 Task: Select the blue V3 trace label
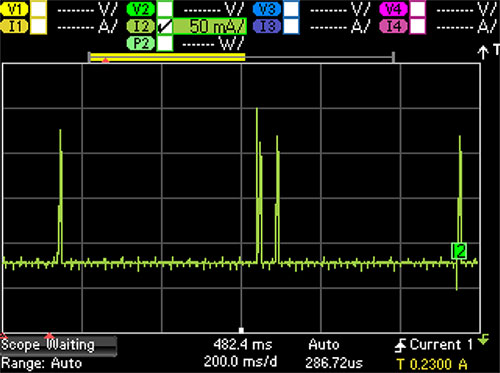click(267, 9)
